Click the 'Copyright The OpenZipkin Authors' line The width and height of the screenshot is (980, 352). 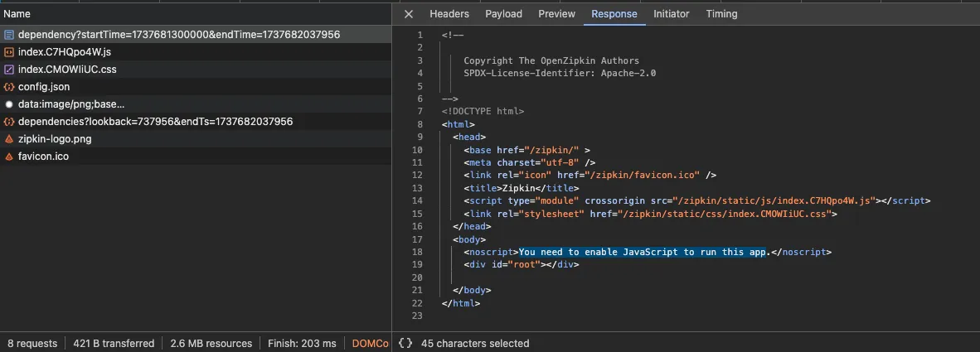(x=551, y=60)
